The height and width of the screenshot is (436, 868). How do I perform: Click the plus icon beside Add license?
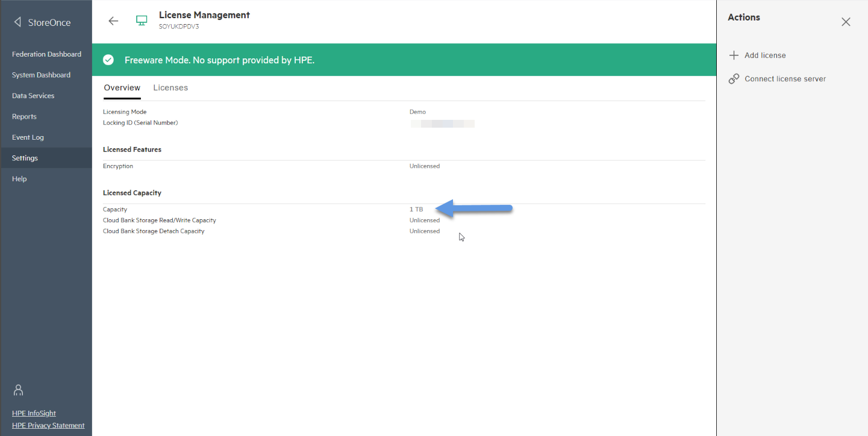pos(734,55)
